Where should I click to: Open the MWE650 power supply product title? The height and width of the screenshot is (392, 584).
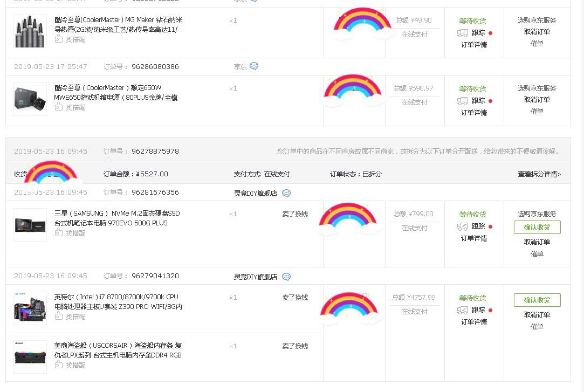116,93
